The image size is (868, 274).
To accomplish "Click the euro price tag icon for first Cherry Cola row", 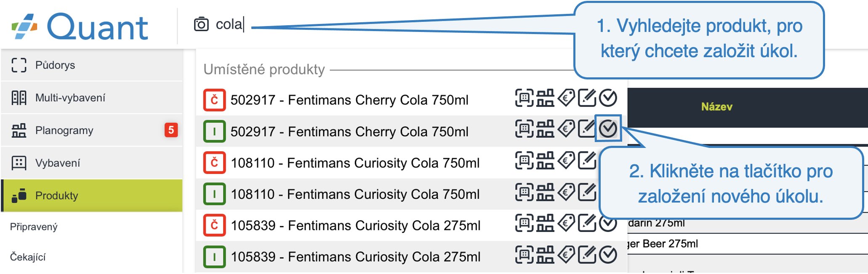I will pos(566,98).
